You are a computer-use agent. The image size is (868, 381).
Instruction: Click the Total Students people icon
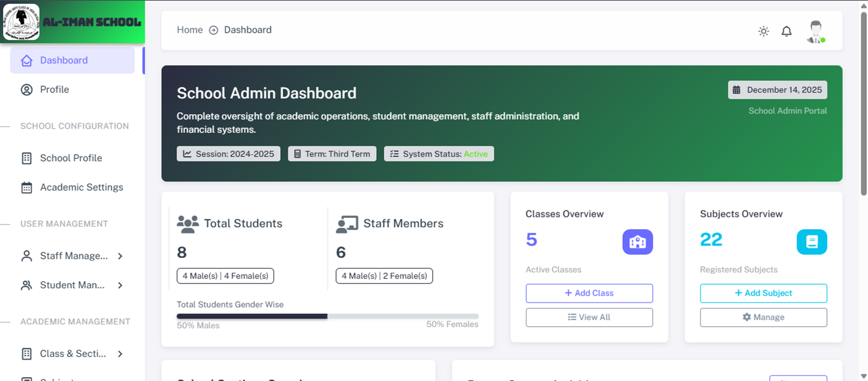point(187,223)
